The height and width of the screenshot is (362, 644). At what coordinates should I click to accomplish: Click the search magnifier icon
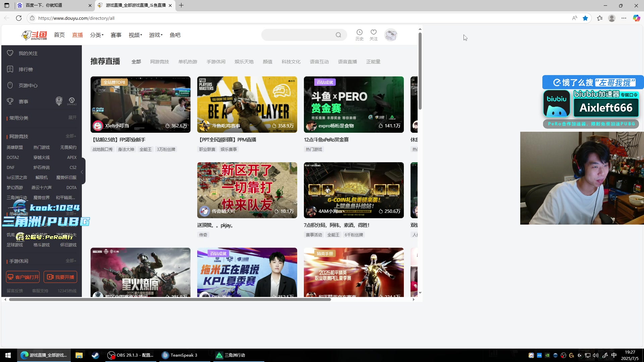pos(338,35)
